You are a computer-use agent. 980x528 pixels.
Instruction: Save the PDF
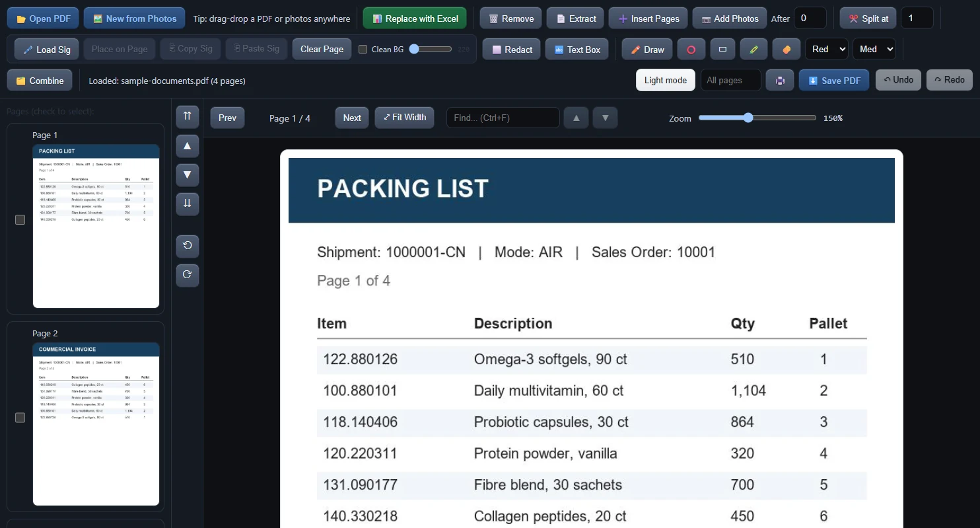[834, 80]
